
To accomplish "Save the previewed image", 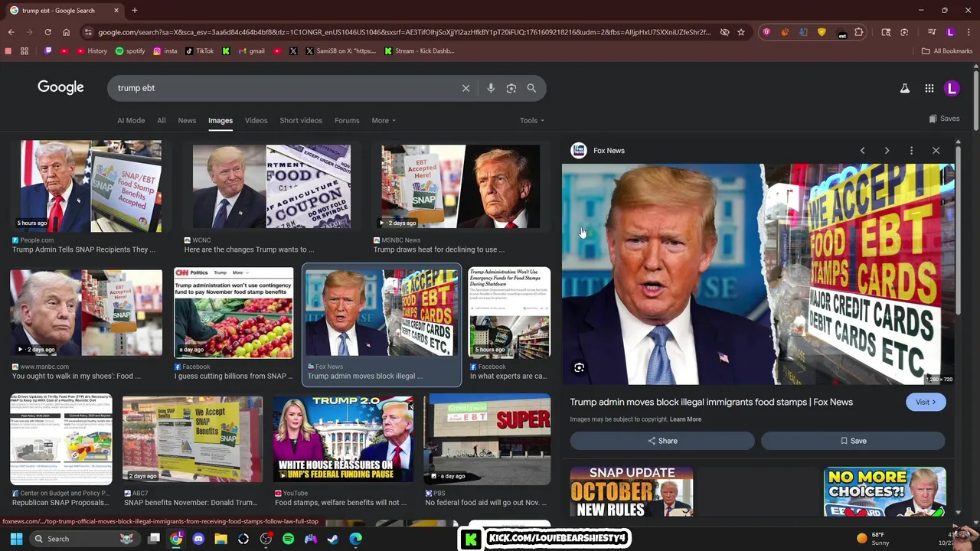I will [853, 441].
